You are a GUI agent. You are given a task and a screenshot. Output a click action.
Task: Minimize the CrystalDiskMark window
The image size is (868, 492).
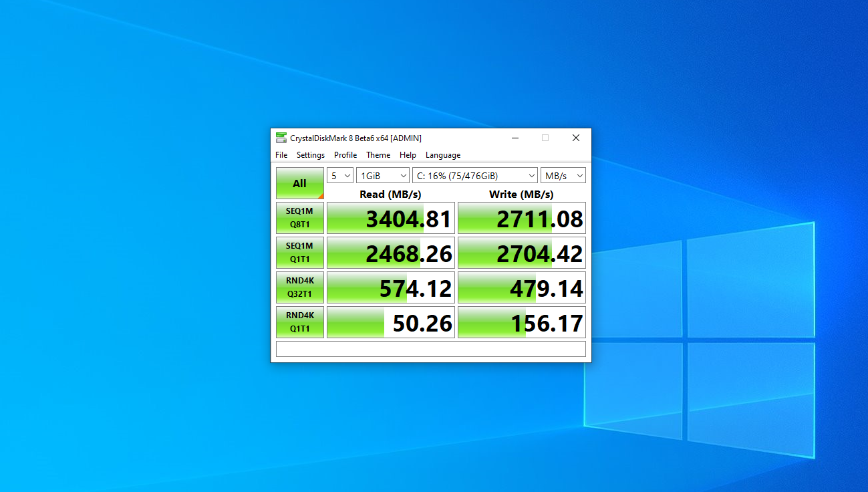click(515, 138)
